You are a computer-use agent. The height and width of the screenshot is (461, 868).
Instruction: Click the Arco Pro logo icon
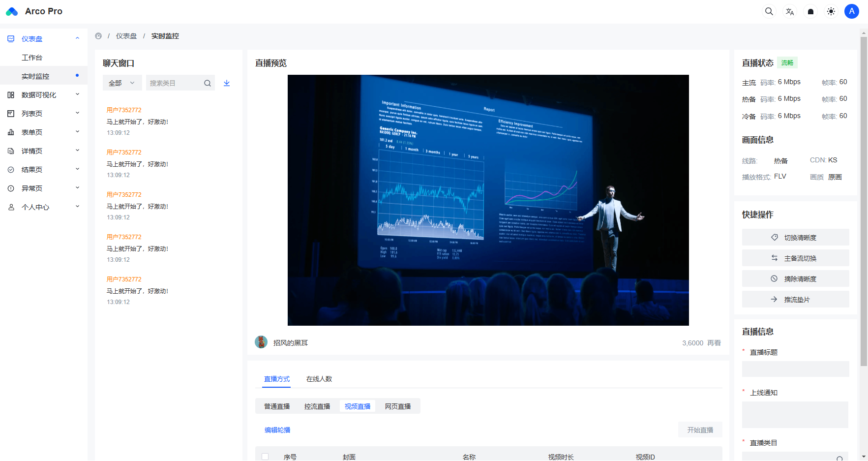coord(12,11)
